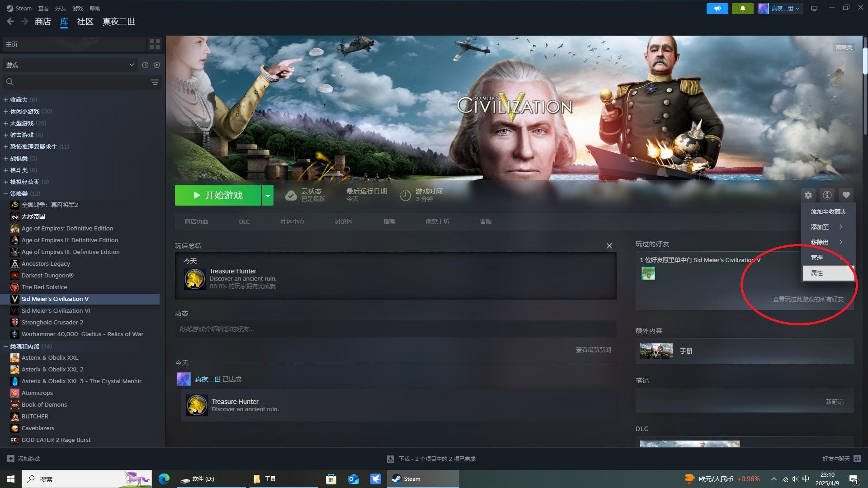Expand the 大型游戏 collection

(x=6, y=123)
